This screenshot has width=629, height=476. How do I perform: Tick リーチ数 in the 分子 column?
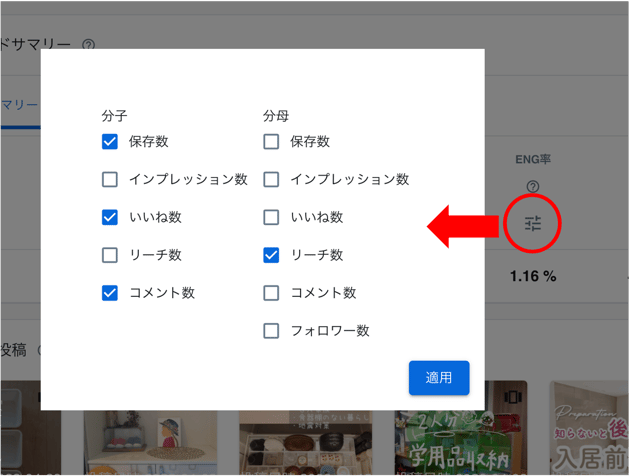pos(110,256)
